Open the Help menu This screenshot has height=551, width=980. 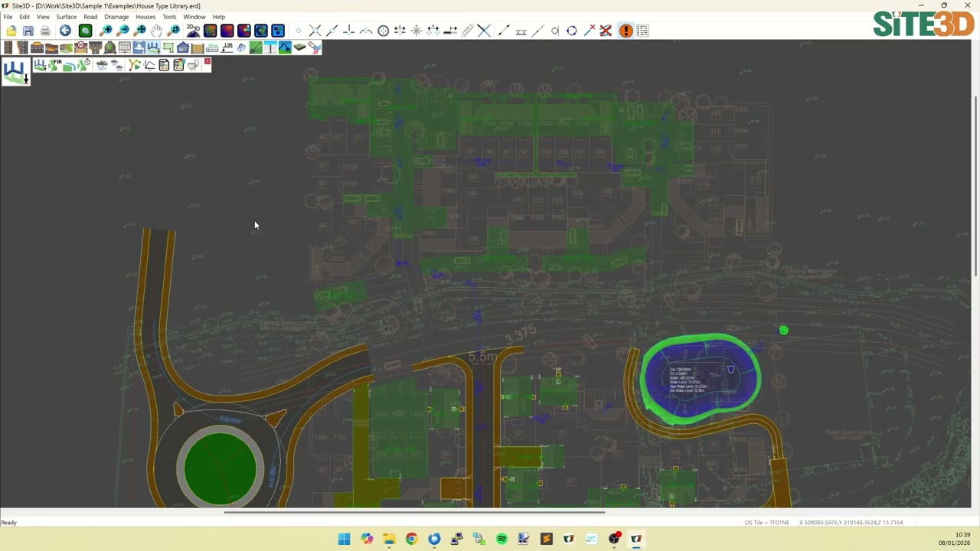[x=219, y=17]
